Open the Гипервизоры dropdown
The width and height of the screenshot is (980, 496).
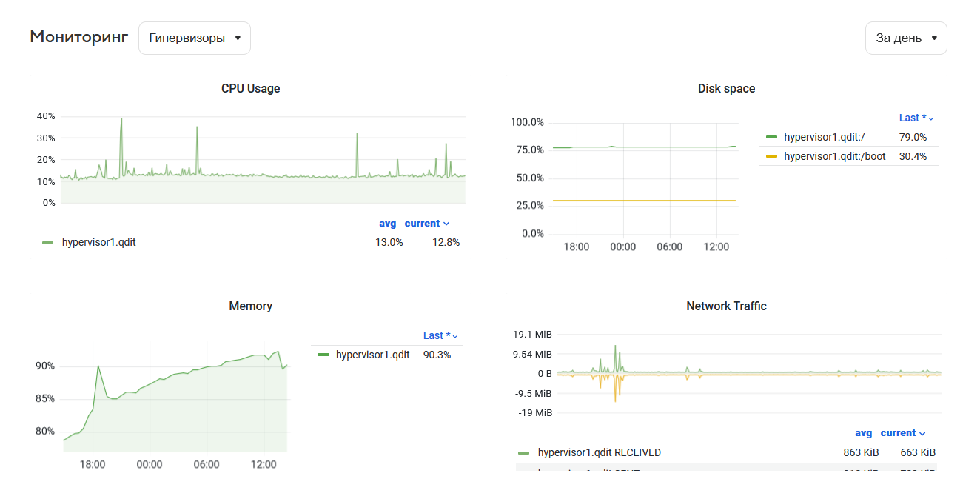[x=194, y=38]
